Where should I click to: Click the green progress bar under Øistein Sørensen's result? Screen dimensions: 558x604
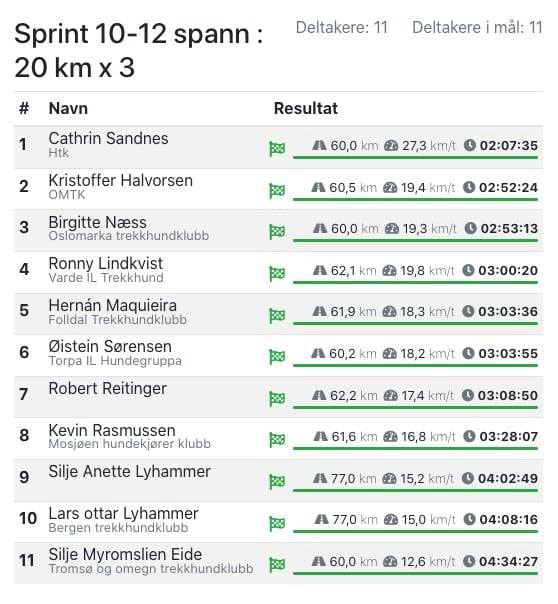415,365
